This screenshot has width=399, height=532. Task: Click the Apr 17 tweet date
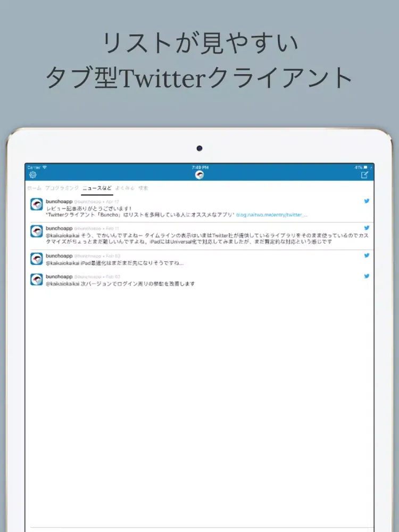point(113,202)
